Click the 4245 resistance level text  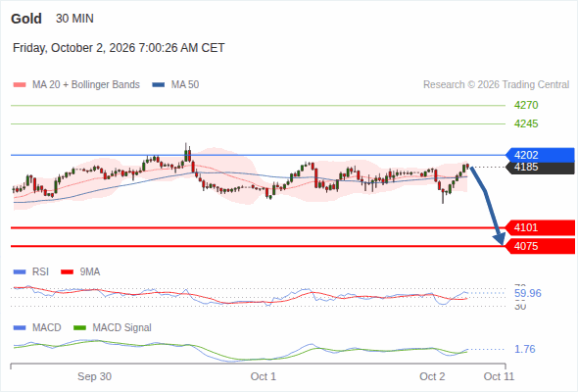pos(526,123)
